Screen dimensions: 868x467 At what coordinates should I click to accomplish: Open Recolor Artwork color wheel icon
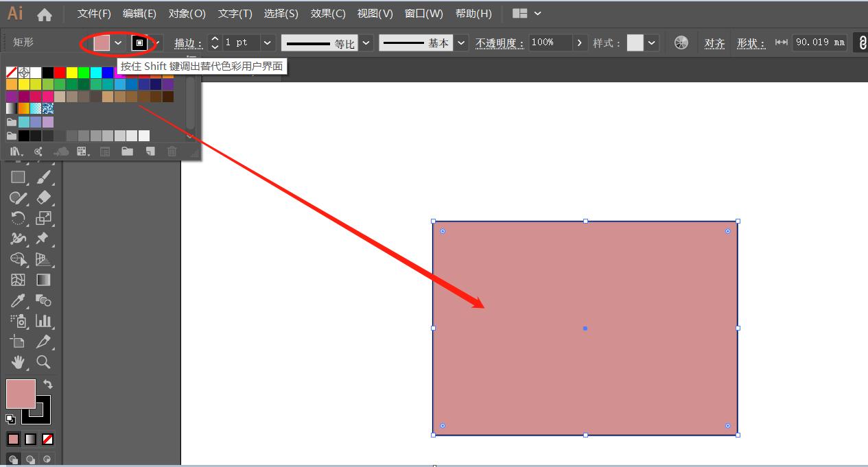pos(681,43)
